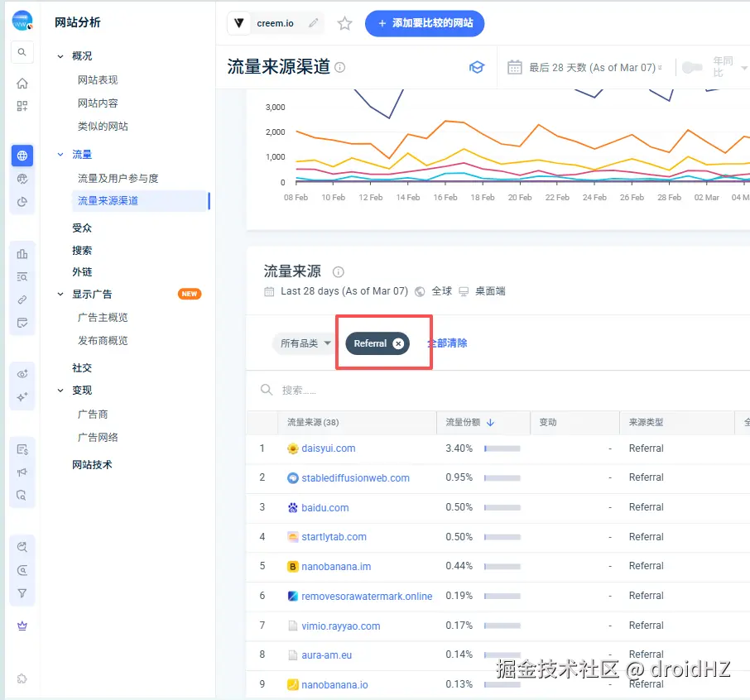Collapse the 概况 section
The width and height of the screenshot is (750, 700).
60,56
